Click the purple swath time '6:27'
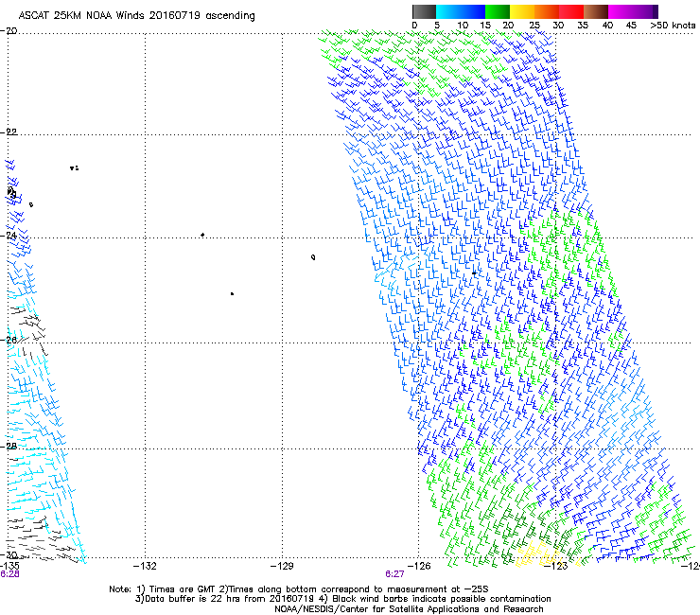Viewport: 700px width, 615px height. coord(395,574)
